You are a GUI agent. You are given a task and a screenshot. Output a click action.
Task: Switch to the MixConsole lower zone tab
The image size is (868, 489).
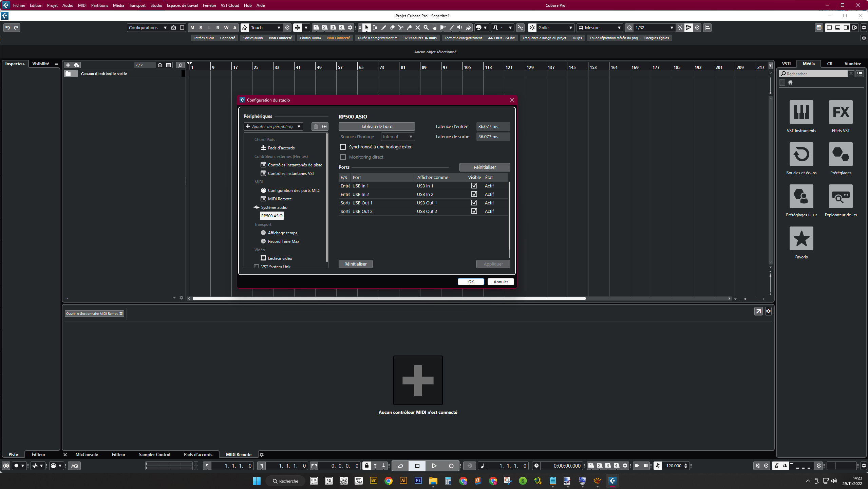[87, 454]
